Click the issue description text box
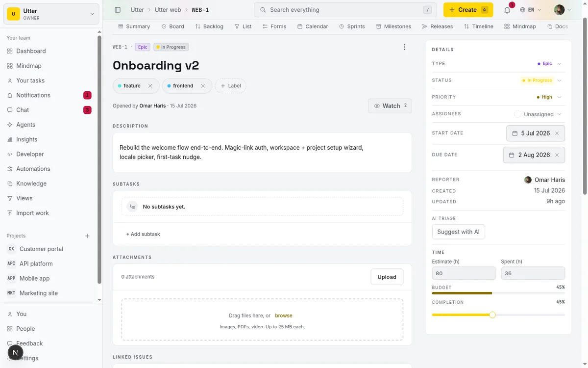 tap(262, 153)
